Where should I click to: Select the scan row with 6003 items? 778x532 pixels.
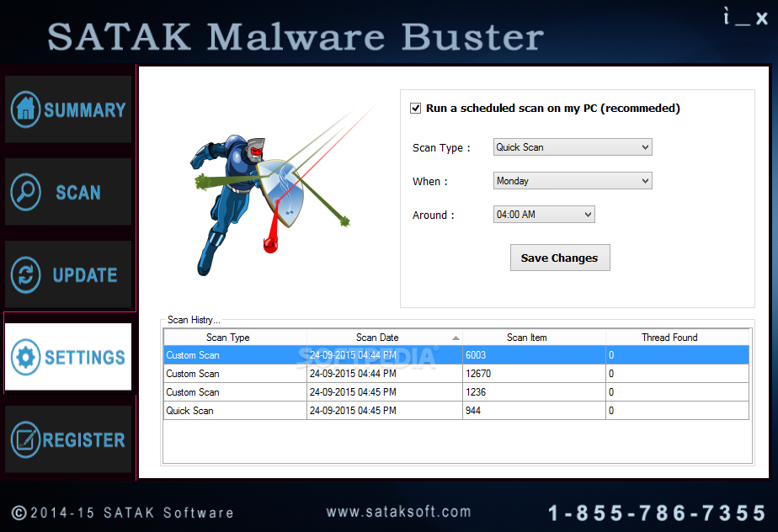point(456,355)
